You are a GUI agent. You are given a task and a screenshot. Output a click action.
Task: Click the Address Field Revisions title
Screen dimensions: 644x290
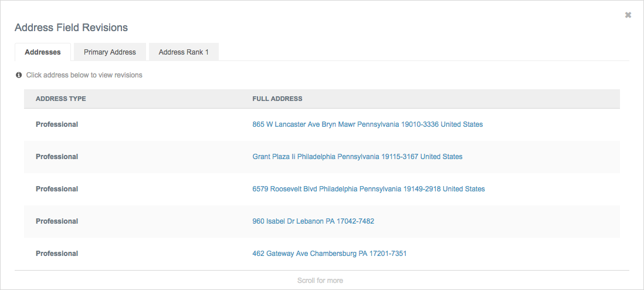coord(71,28)
